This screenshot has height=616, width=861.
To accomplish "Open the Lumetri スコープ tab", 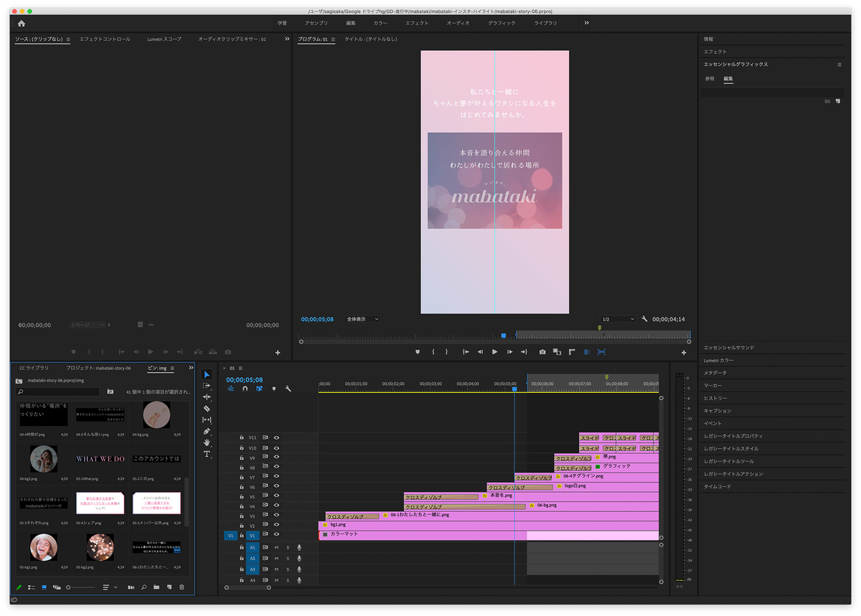I will pyautogui.click(x=164, y=39).
